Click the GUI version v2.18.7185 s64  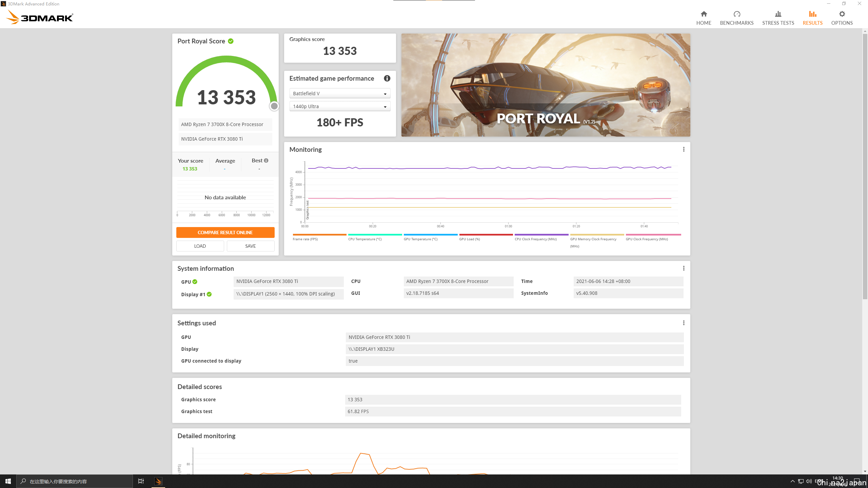(x=458, y=293)
